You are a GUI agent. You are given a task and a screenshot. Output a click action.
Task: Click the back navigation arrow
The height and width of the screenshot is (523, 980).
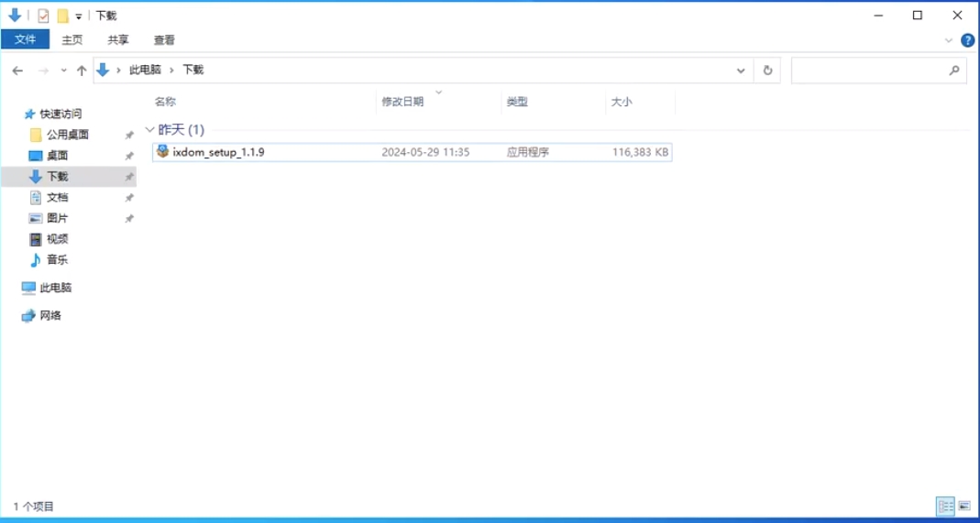[17, 71]
